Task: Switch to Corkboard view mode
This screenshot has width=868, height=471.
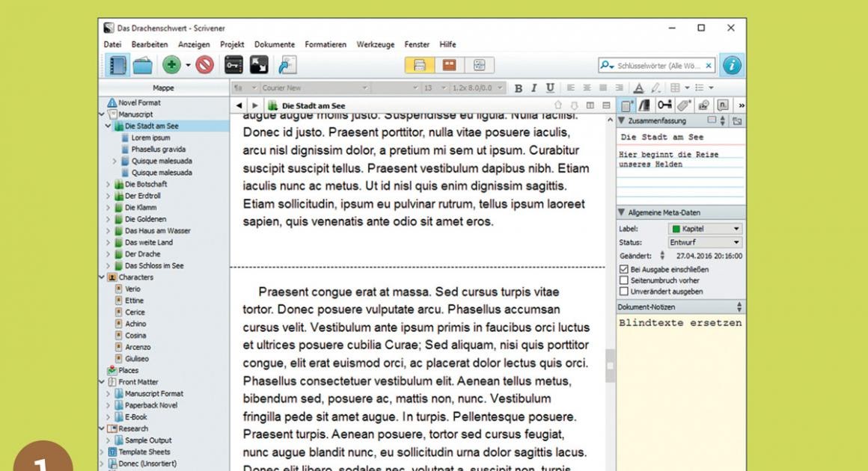Action: (450, 65)
